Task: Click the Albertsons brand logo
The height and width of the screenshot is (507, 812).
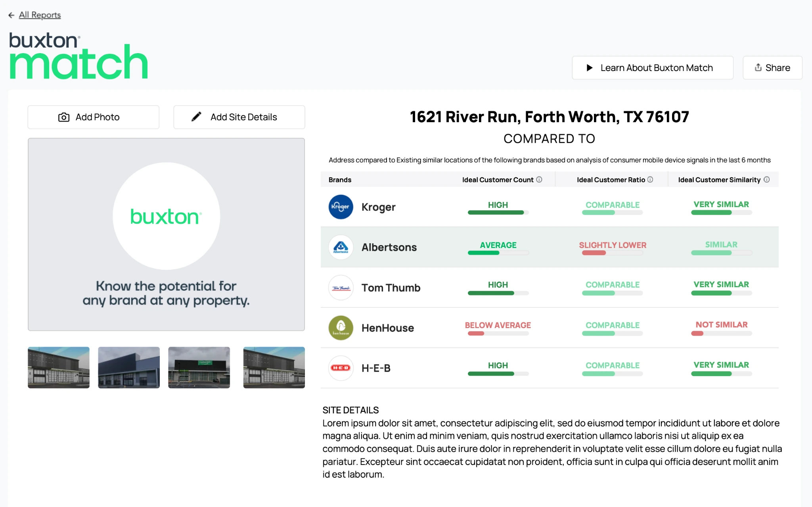Action: click(341, 247)
